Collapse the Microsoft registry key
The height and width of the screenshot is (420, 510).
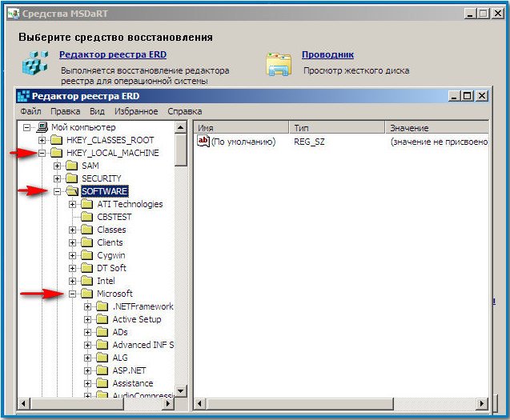tap(73, 294)
